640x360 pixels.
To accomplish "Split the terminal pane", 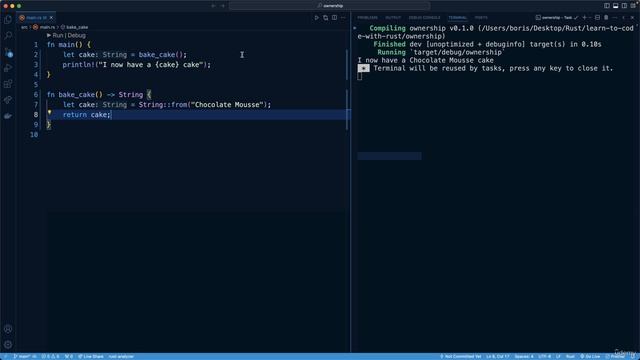I will [x=597, y=18].
